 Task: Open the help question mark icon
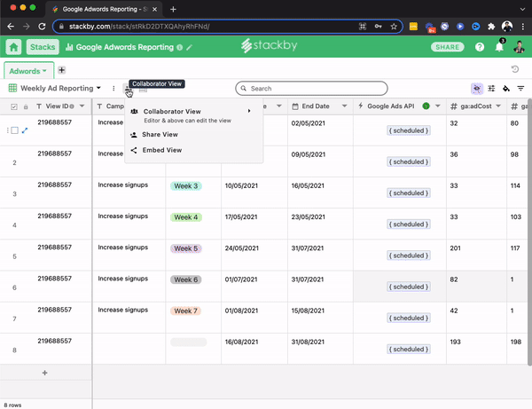point(480,47)
